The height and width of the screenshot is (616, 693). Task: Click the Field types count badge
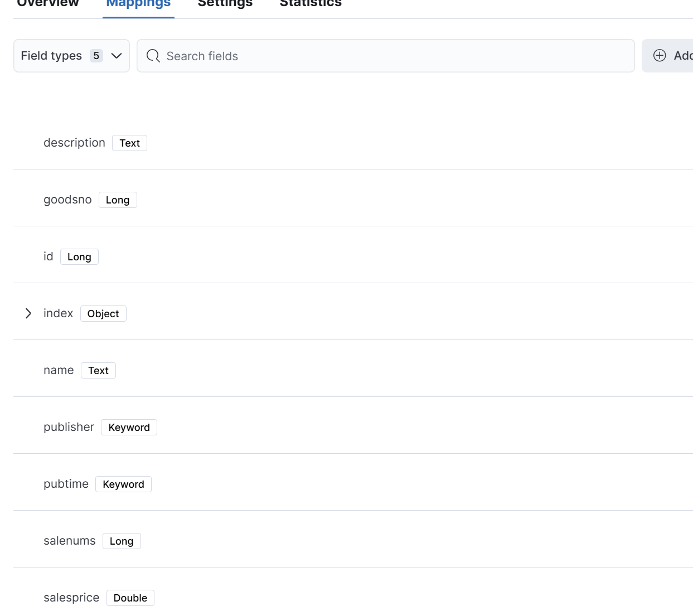[x=96, y=56]
